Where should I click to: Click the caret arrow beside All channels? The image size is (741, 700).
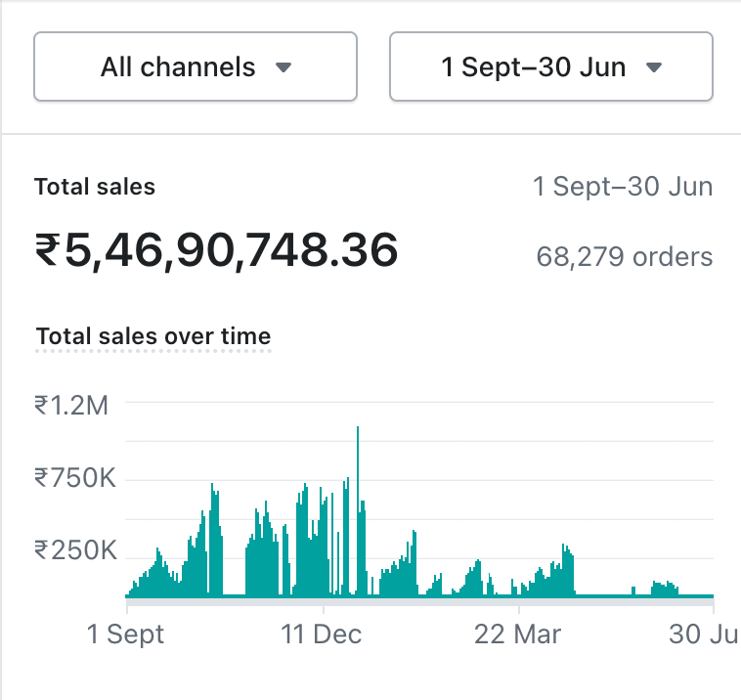tap(283, 67)
